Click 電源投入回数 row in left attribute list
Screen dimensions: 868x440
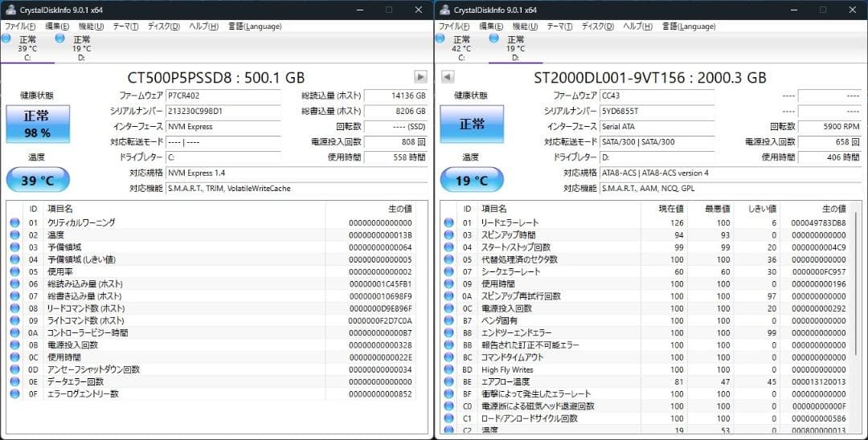click(x=212, y=345)
